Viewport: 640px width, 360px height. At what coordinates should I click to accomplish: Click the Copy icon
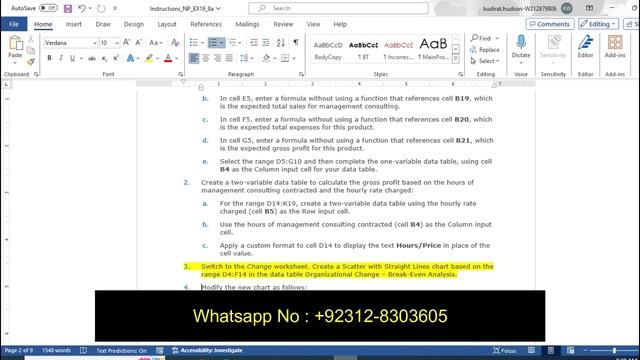(31, 51)
